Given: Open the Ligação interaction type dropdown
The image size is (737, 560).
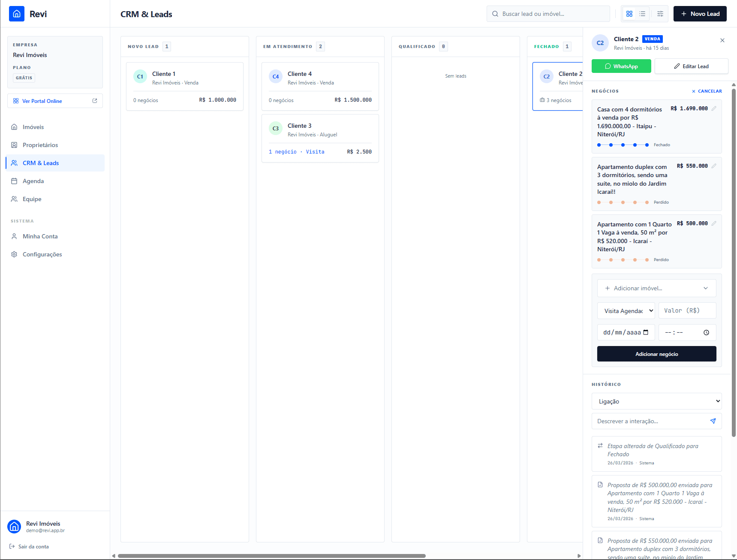Looking at the screenshot, I should click(x=656, y=401).
